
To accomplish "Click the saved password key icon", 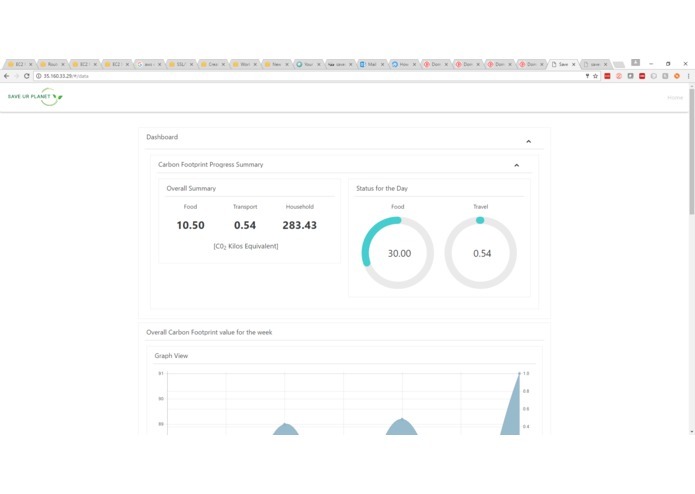I will coord(587,76).
